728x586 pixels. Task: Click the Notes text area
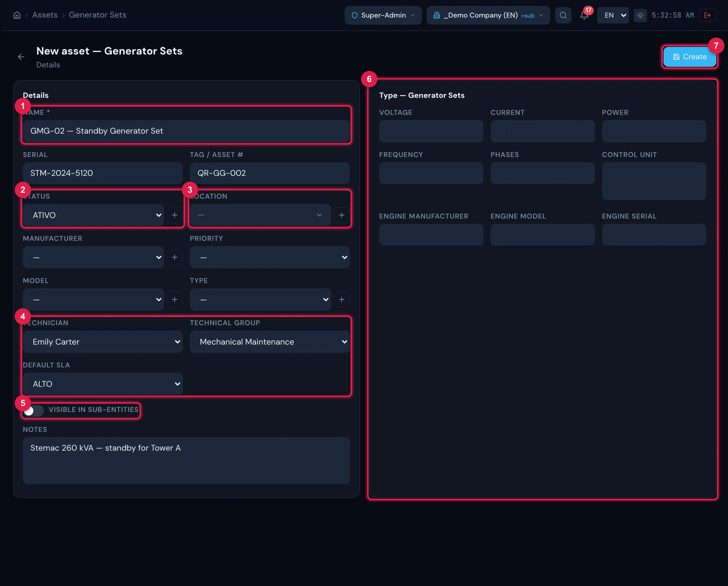pos(186,460)
